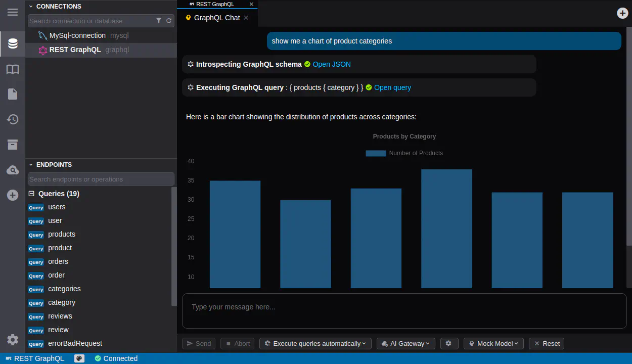This screenshot has width=632, height=364.
Task: Click the theme palette icon in status bar
Action: point(79,358)
